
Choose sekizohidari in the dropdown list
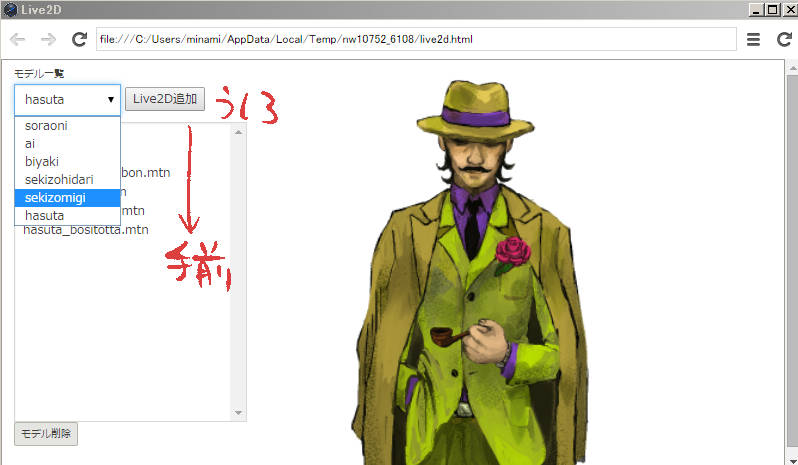pyautogui.click(x=67, y=180)
